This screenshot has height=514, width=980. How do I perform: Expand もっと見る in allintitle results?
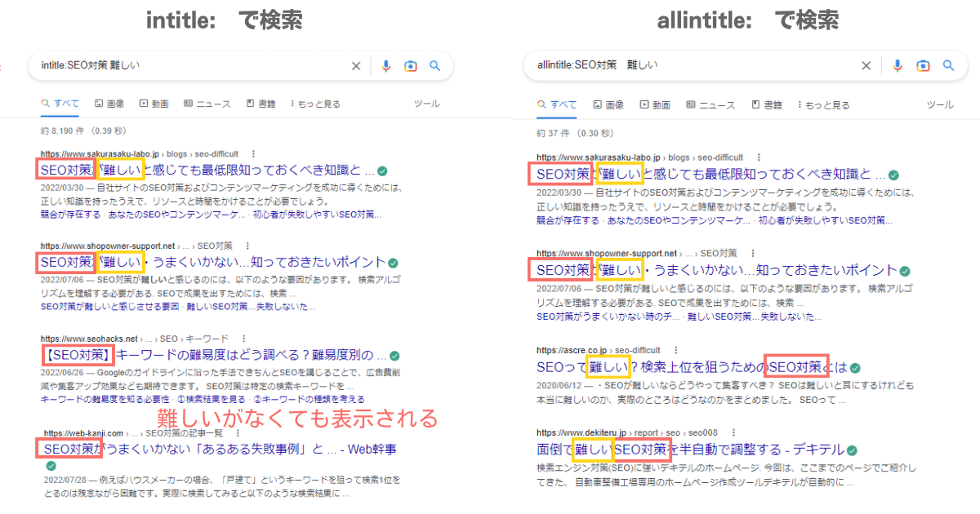coord(823,105)
